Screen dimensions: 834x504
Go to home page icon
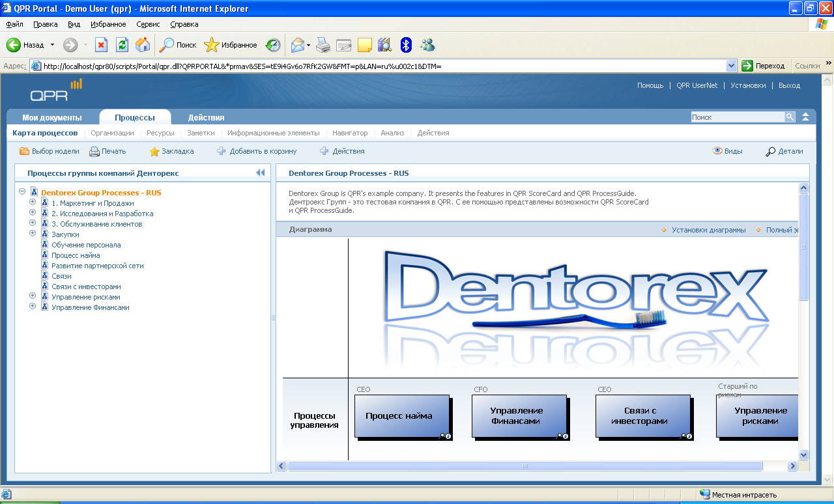coord(143,45)
